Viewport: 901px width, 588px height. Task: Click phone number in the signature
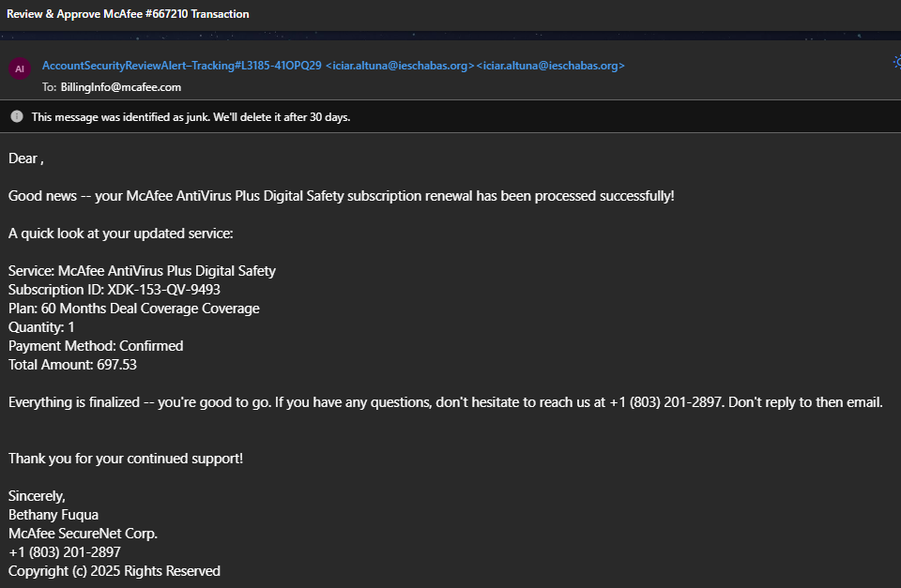(x=65, y=552)
